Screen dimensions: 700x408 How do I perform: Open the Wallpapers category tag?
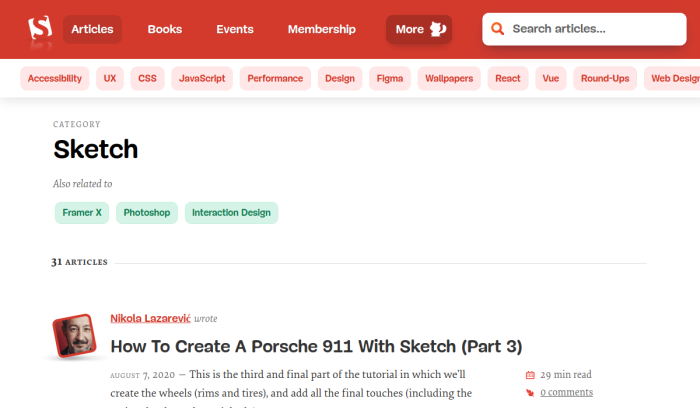[449, 79]
